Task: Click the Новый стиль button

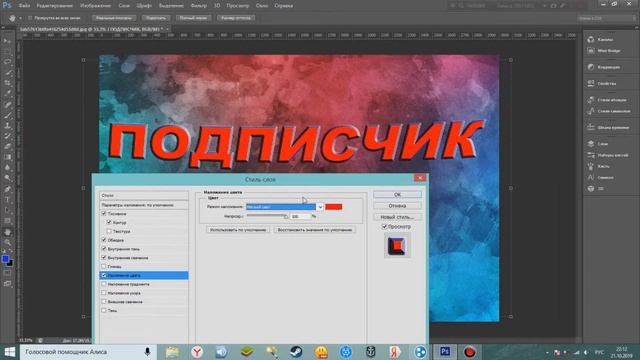Action: point(397,217)
